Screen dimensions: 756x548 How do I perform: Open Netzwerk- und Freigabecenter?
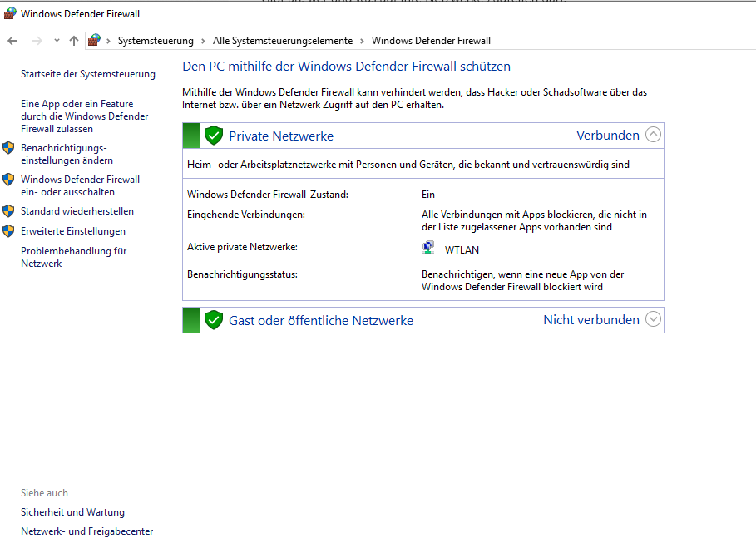(86, 531)
